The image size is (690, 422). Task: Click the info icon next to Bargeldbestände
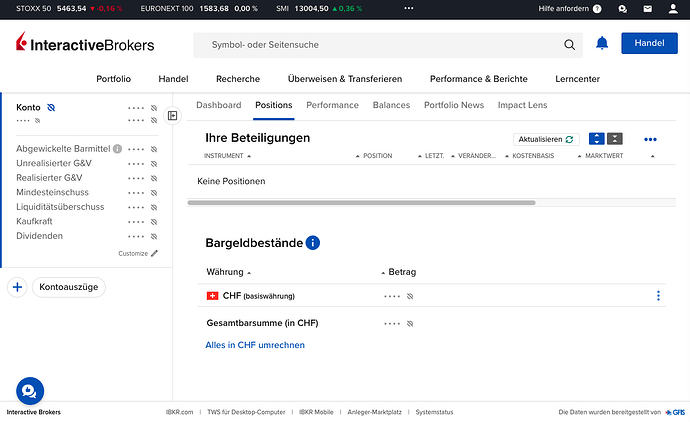[313, 243]
